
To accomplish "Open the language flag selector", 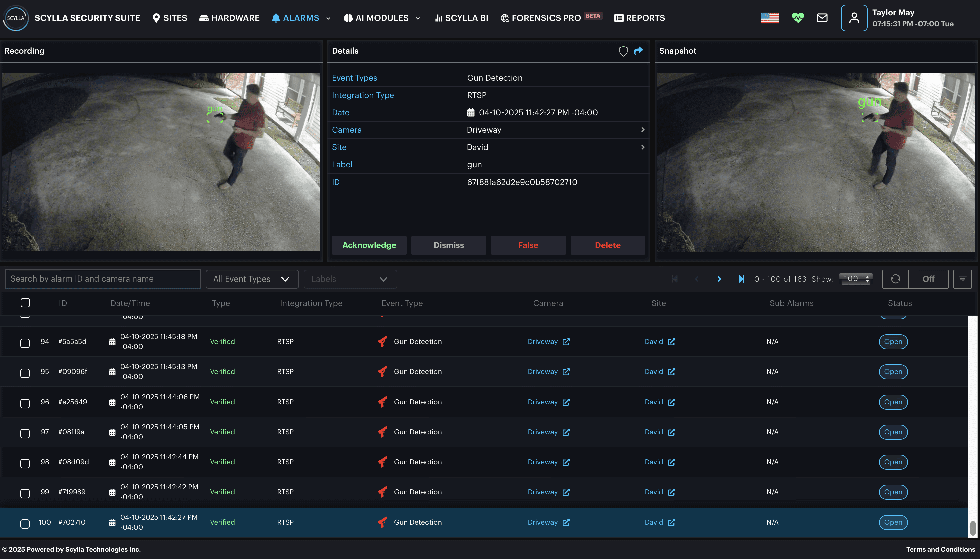I will click(770, 18).
